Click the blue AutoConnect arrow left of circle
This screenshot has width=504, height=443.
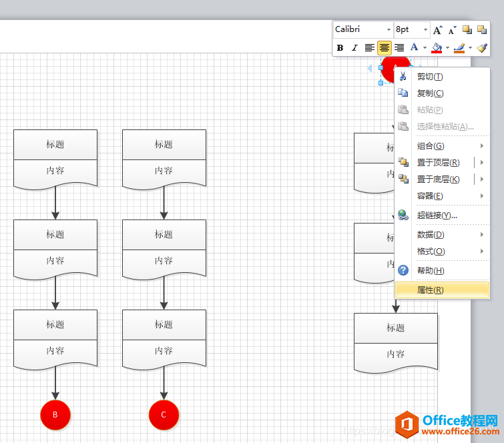[x=370, y=68]
